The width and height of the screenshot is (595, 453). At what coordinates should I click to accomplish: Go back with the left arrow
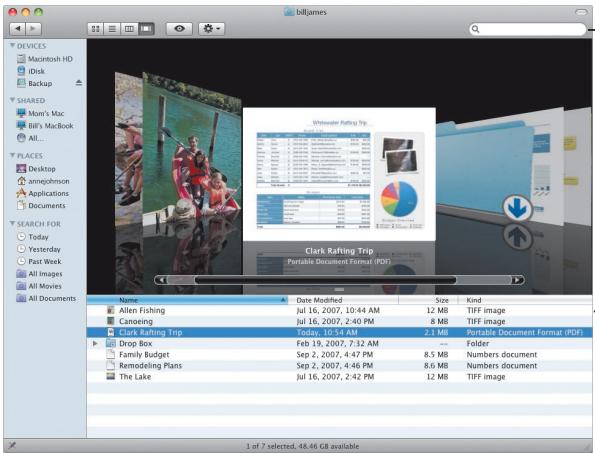click(17, 28)
